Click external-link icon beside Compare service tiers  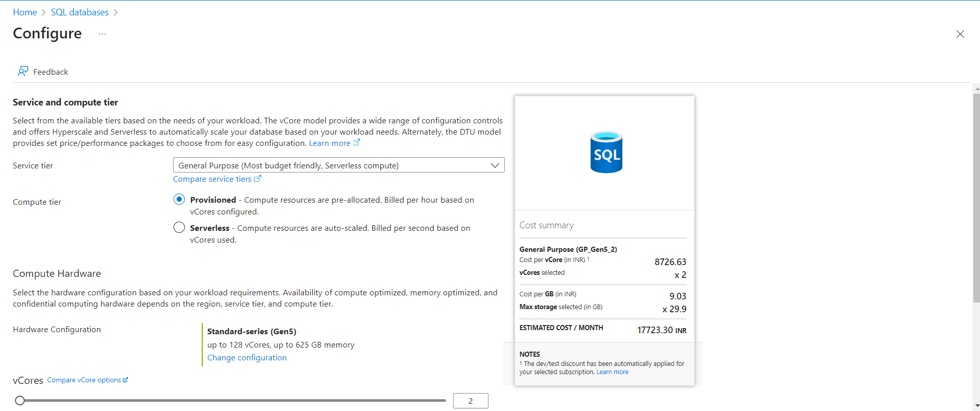[258, 179]
